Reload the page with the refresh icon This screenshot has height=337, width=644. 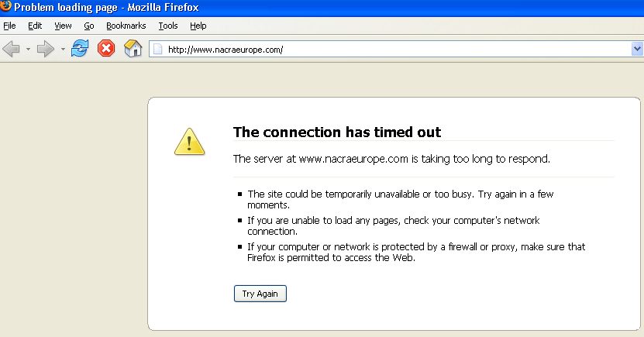coord(80,48)
